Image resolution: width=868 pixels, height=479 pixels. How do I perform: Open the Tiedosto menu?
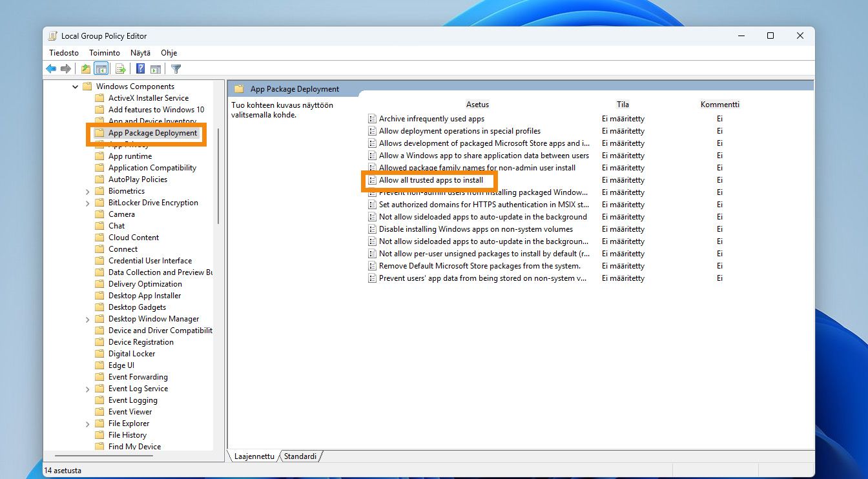pyautogui.click(x=64, y=53)
